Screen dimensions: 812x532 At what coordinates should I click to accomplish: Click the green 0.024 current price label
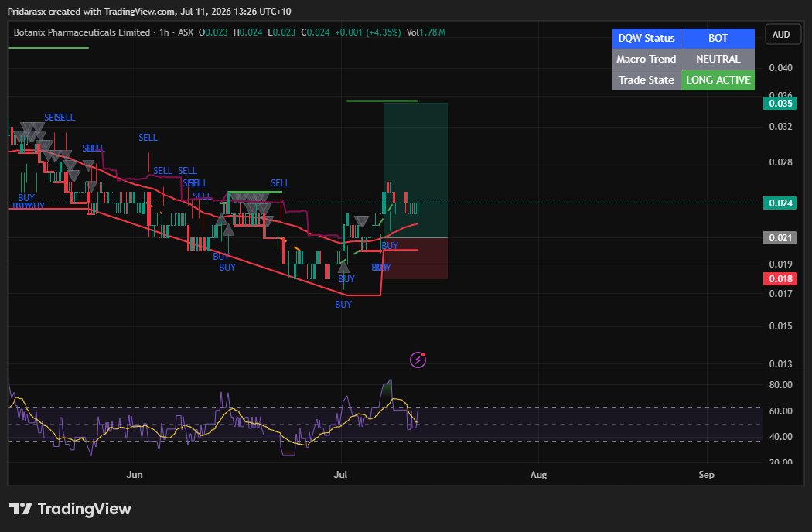[x=780, y=203]
